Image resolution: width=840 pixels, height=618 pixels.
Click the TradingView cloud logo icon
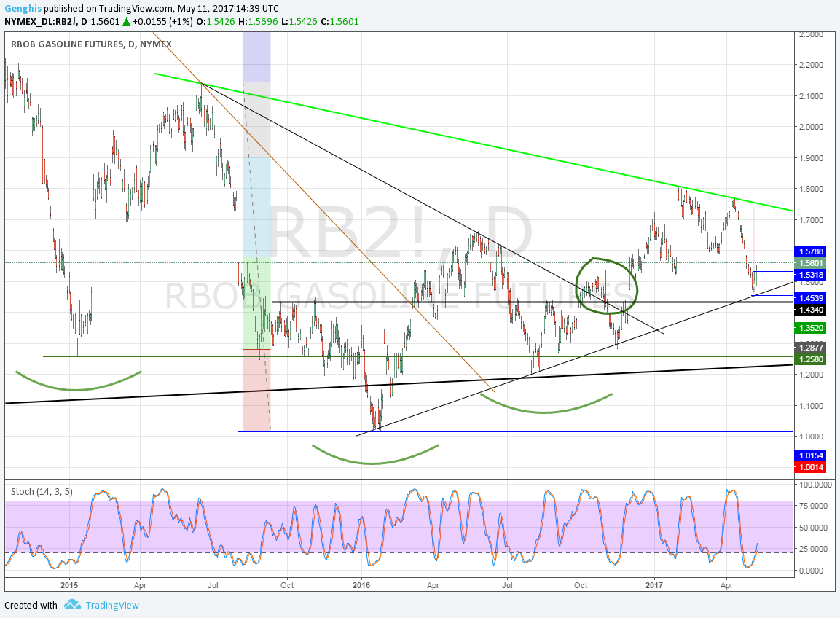click(72, 605)
